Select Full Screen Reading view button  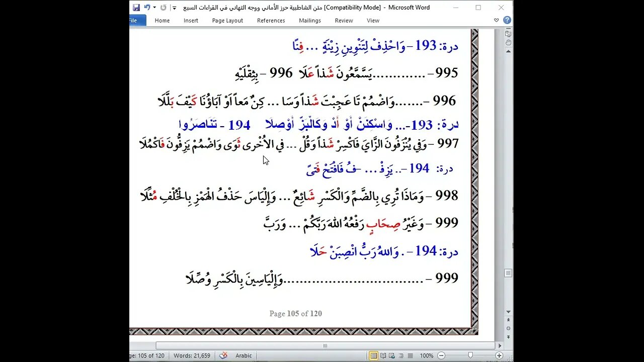click(383, 355)
